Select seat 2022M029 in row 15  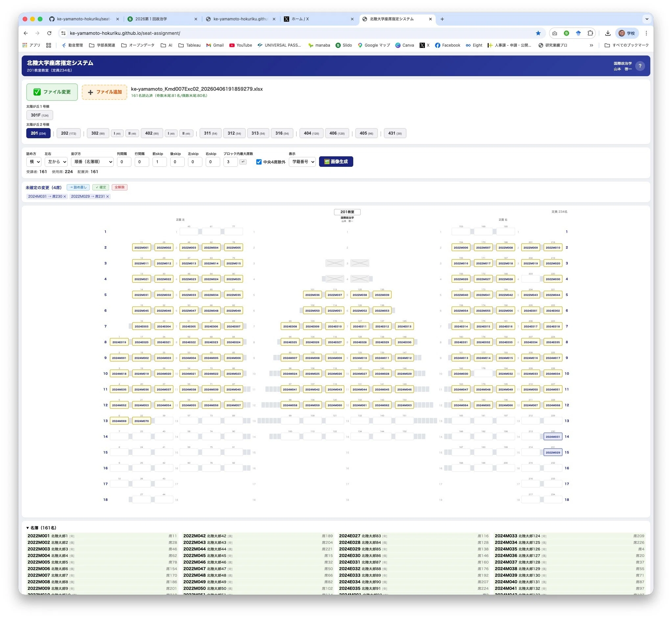[x=552, y=453]
